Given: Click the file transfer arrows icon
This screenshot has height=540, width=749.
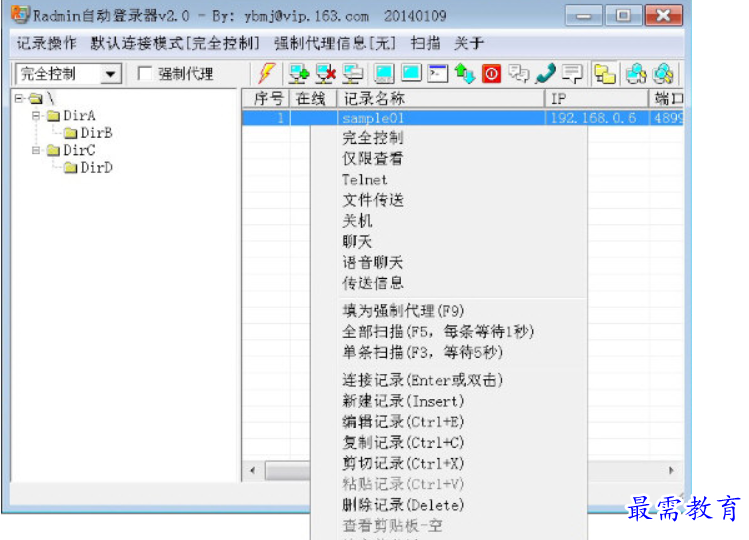Looking at the screenshot, I should [464, 74].
